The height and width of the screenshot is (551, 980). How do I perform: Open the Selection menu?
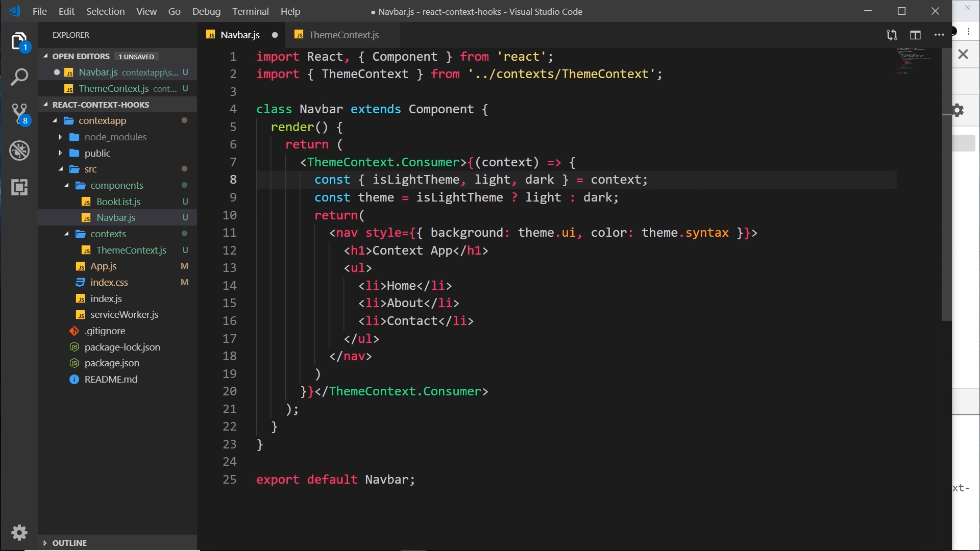(105, 11)
